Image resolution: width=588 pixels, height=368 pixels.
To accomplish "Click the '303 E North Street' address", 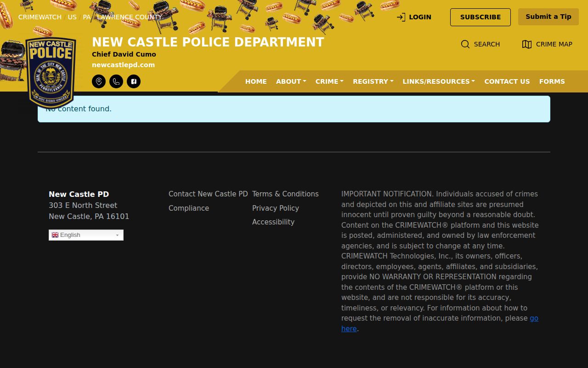I will pyautogui.click(x=83, y=205).
